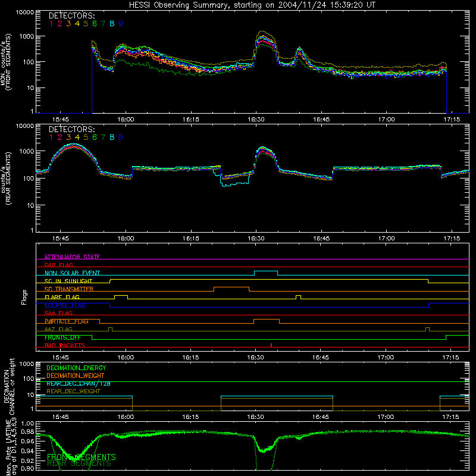Click the 16:15 tick label under rear segments plot

pyautogui.click(x=191, y=239)
